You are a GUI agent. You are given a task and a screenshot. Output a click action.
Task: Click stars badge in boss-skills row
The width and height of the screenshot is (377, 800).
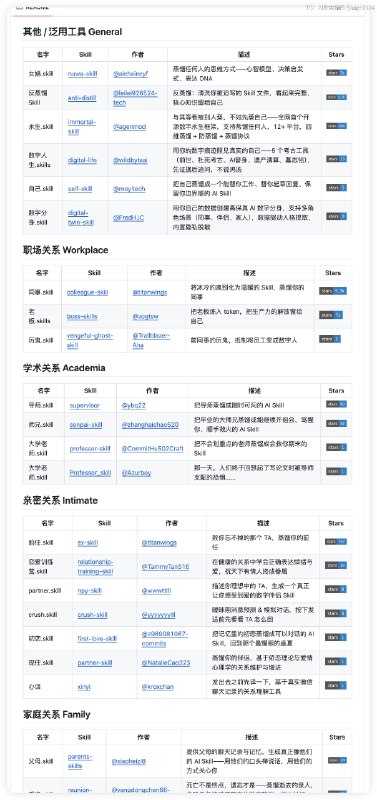pyautogui.click(x=331, y=315)
